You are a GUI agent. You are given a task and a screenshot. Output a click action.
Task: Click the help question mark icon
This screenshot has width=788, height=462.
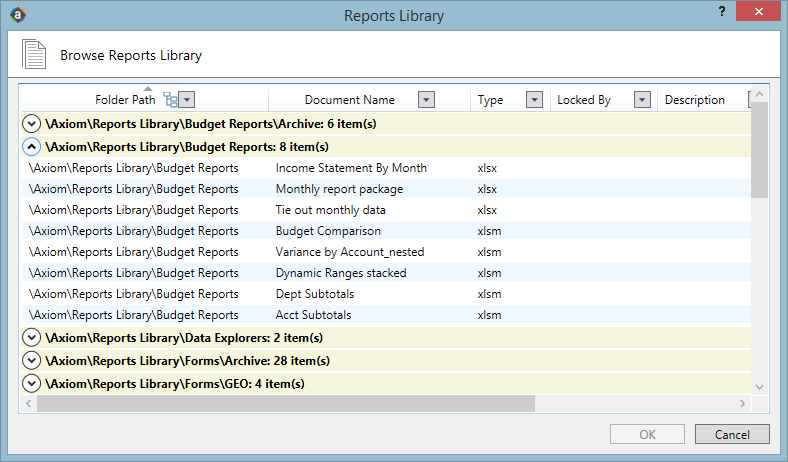coord(722,12)
